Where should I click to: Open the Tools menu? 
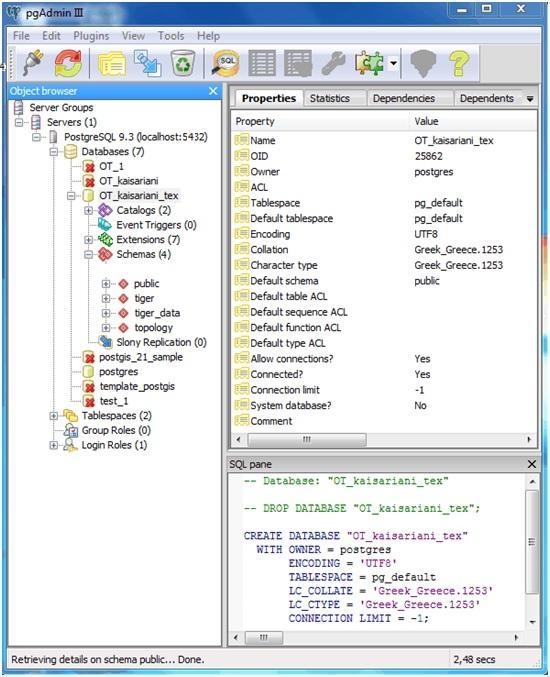171,36
